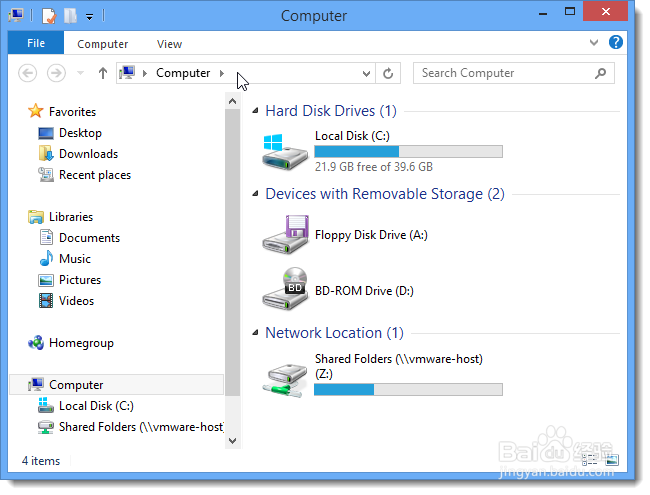Click the Desktop icon under Favorites

[46, 133]
